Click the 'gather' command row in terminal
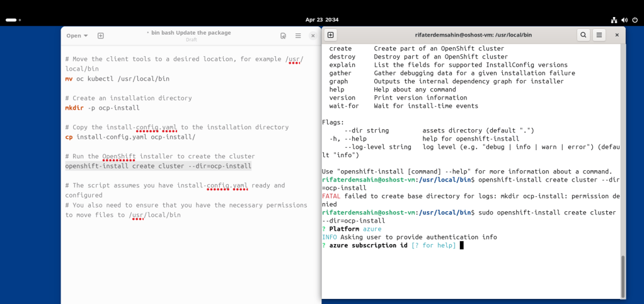The image size is (644, 304). point(452,73)
